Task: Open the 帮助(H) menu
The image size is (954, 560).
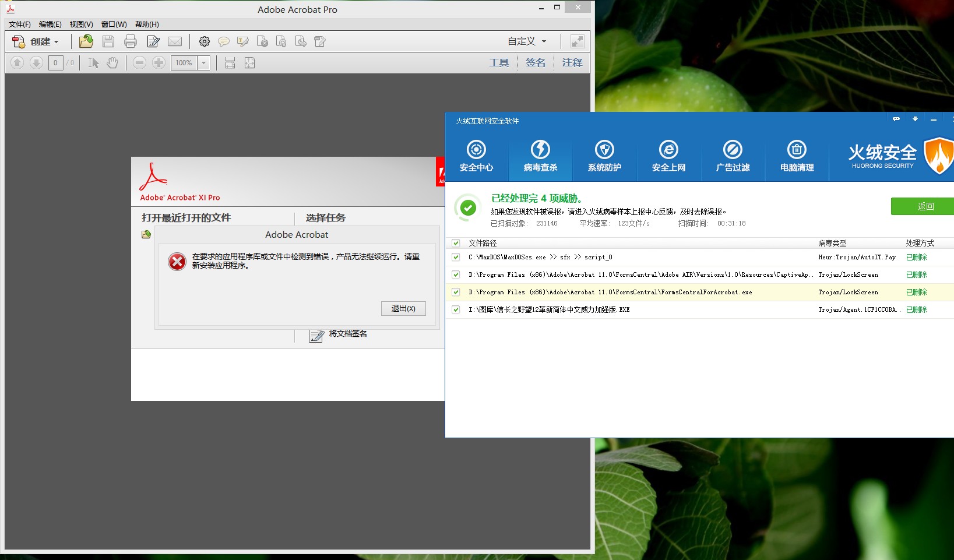Action: coord(147,24)
